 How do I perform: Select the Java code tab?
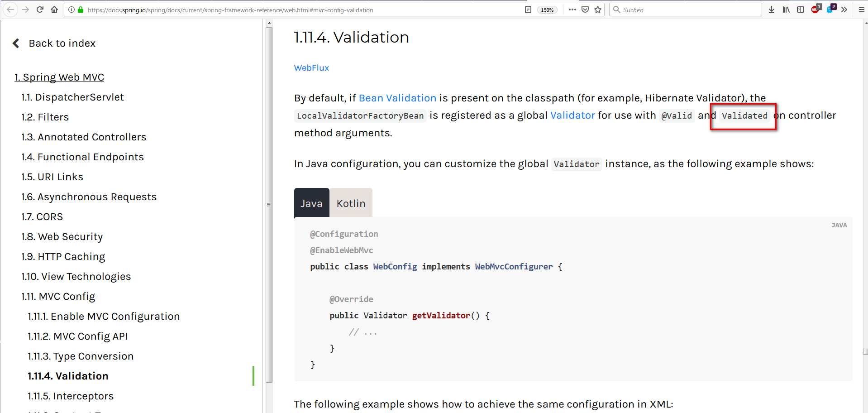tap(311, 203)
